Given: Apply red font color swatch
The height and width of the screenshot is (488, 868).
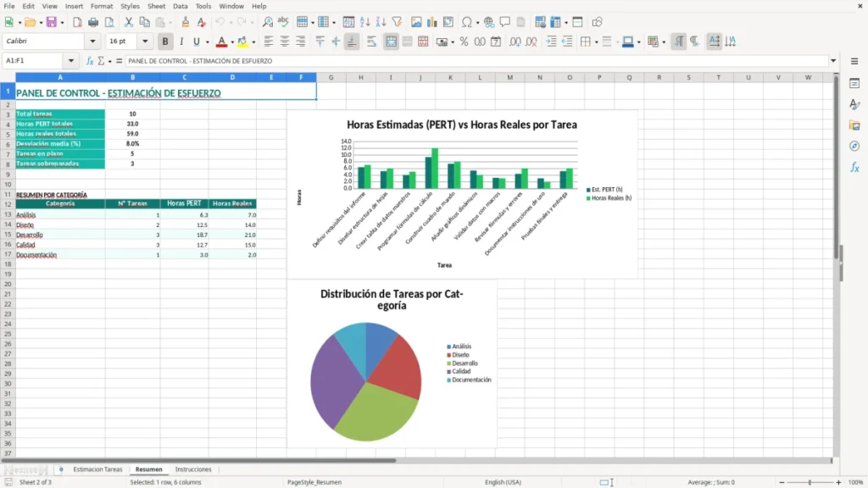Looking at the screenshot, I should (221, 42).
